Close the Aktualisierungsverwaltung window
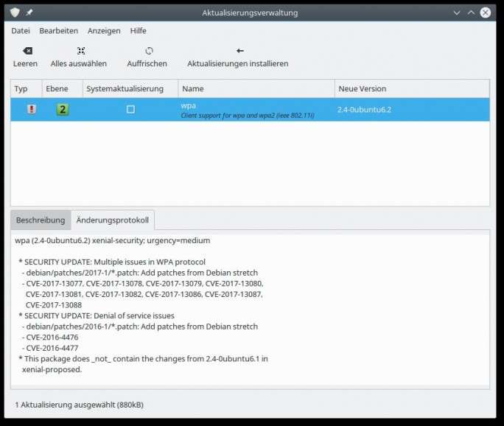The image size is (504, 426). [486, 13]
